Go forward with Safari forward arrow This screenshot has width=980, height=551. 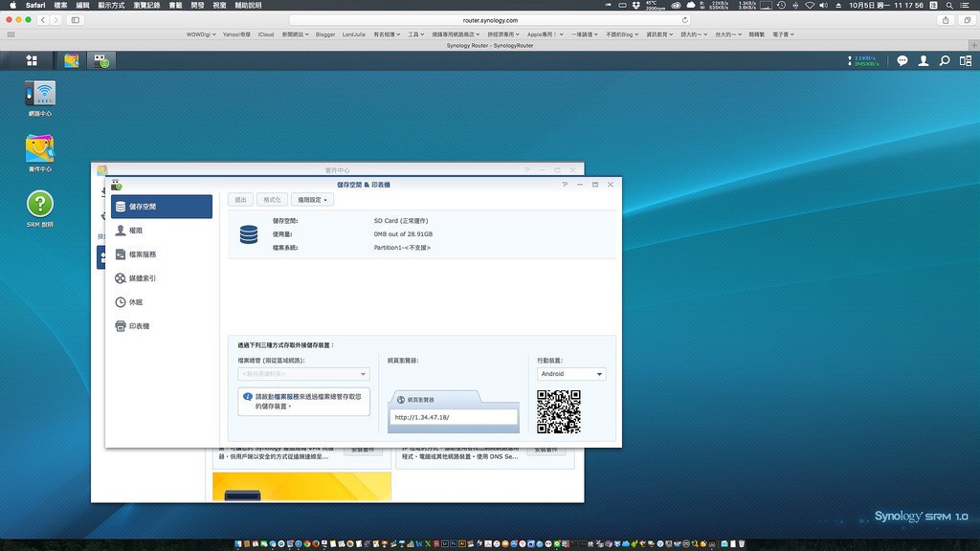point(56,20)
